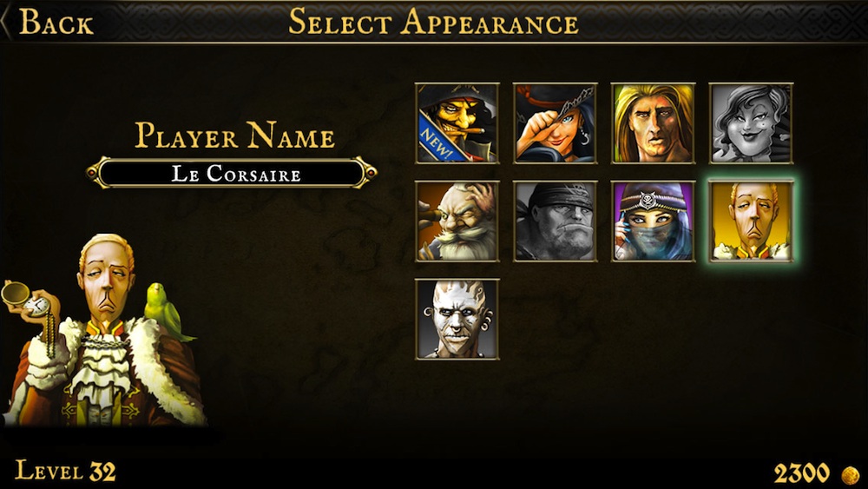Click the back arrow chevron
The width and height of the screenshot is (868, 489).
coord(5,23)
